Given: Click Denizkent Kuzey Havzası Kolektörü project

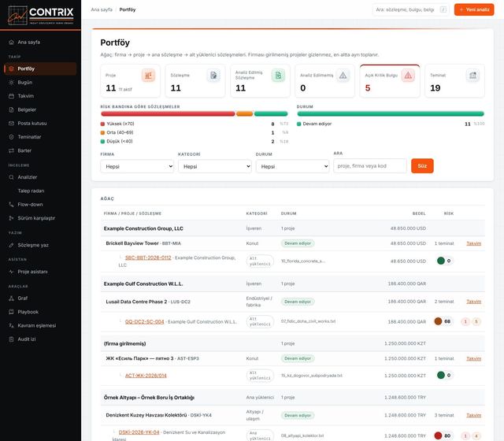Looking at the screenshot, I should pyautogui.click(x=146, y=415).
